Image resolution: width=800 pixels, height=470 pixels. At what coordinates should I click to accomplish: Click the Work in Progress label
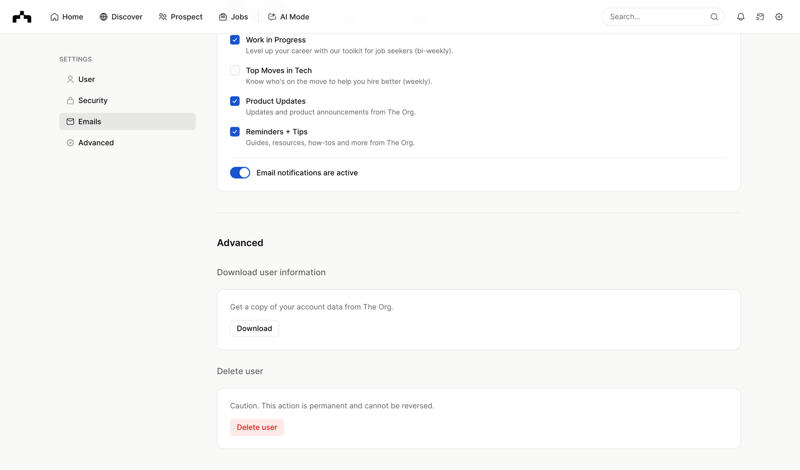tap(276, 40)
